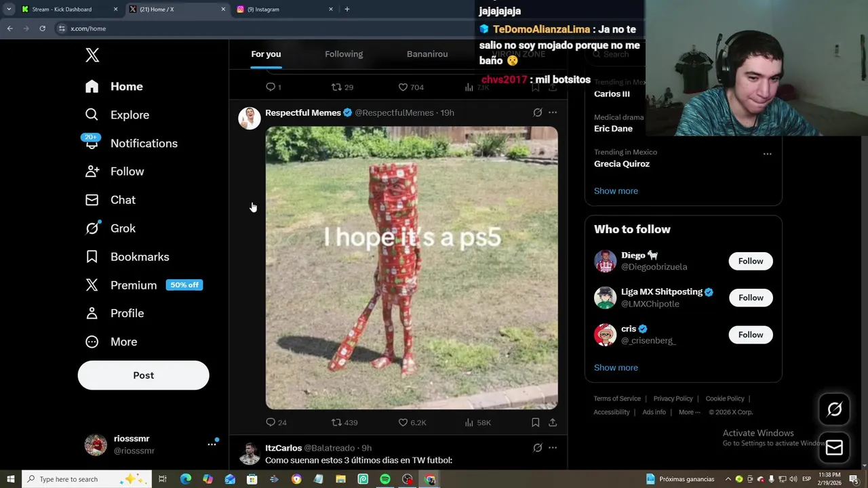This screenshot has height=488, width=868.
Task: Open a new browser tab
Action: click(347, 9)
